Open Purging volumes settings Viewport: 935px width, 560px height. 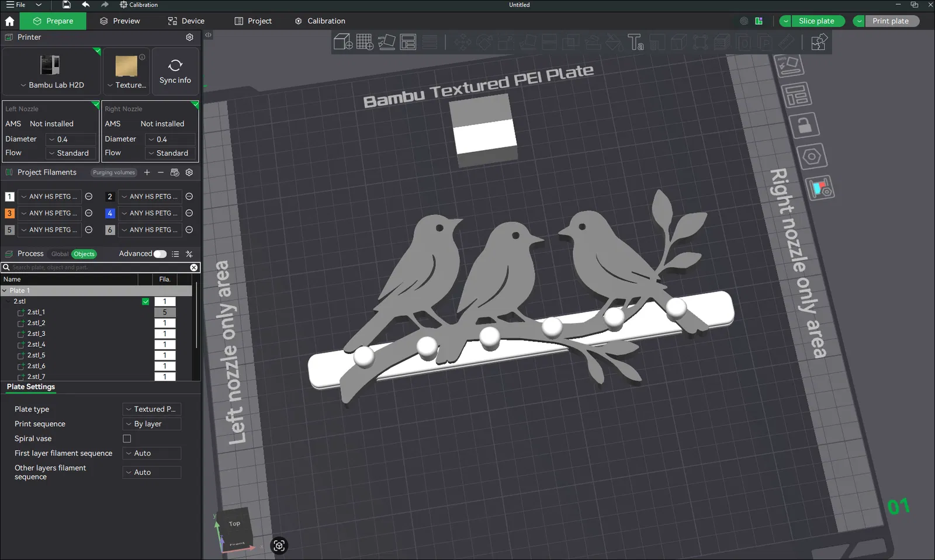point(114,172)
